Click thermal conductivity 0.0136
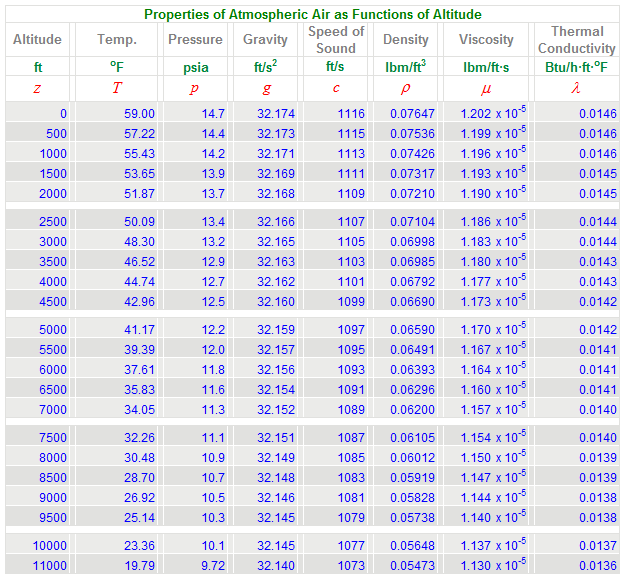This screenshot has height=579, width=625. [597, 565]
